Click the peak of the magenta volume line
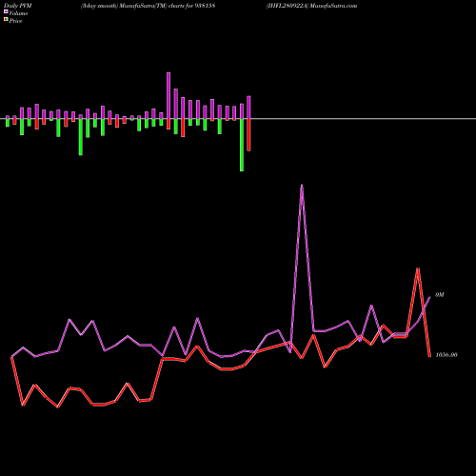The image size is (476, 476). pos(302,185)
